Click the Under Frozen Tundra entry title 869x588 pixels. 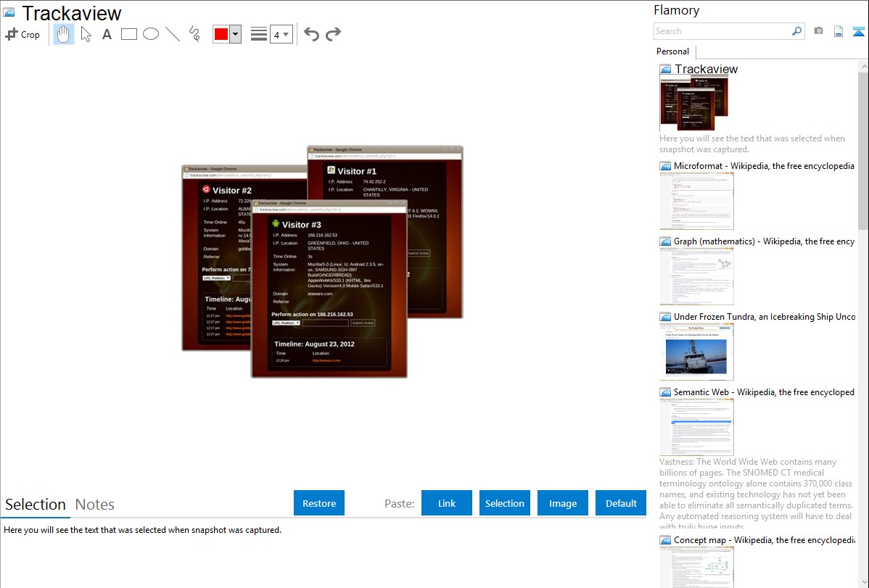765,316
